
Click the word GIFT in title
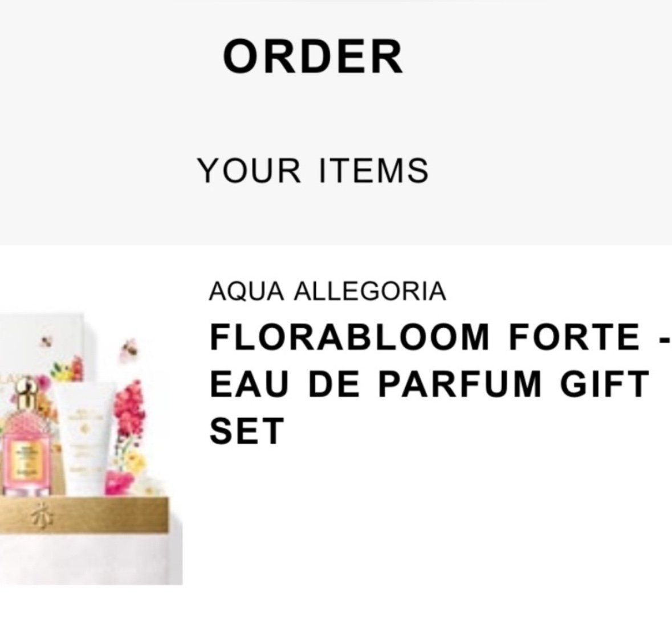(605, 384)
